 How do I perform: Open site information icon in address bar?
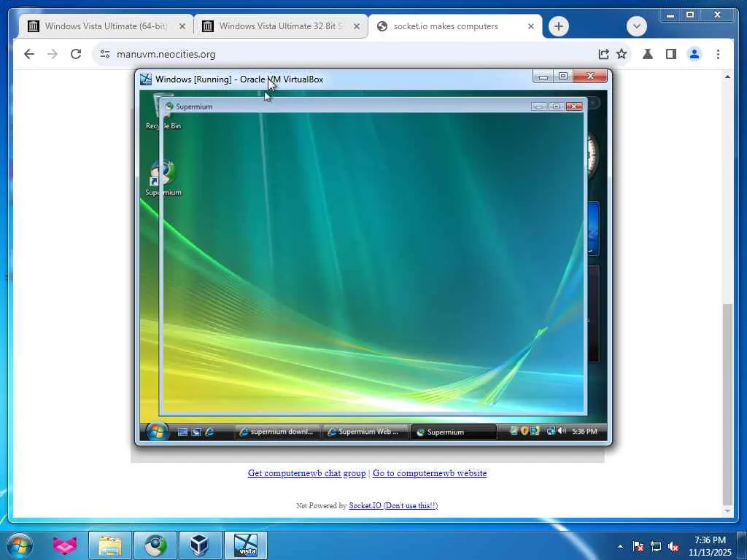point(105,54)
